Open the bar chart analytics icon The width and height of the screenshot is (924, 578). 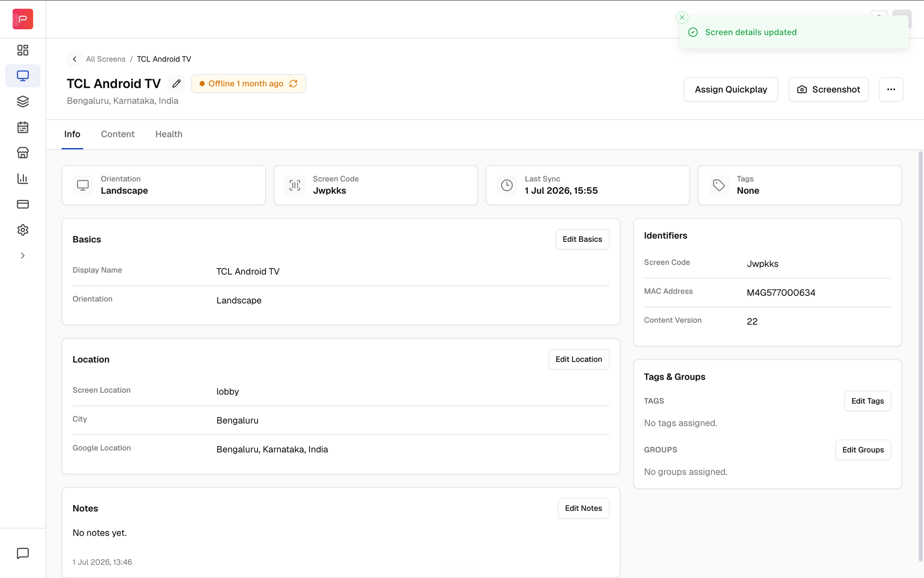(23, 178)
